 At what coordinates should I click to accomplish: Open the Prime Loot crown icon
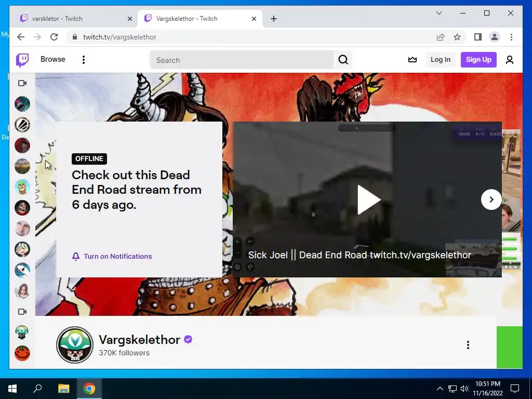click(412, 60)
